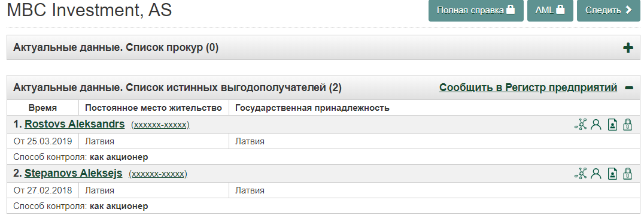Click the Актуальные данные. Список прокур (0) header
Screen dimensions: 644x218
point(116,48)
